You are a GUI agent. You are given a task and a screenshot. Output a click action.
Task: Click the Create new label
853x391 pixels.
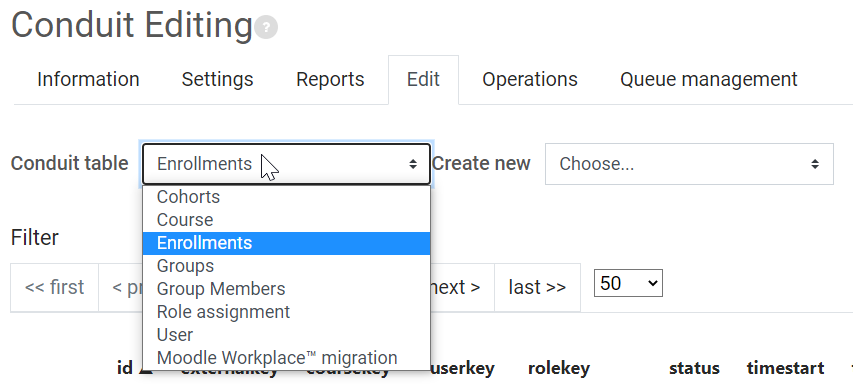click(x=481, y=164)
